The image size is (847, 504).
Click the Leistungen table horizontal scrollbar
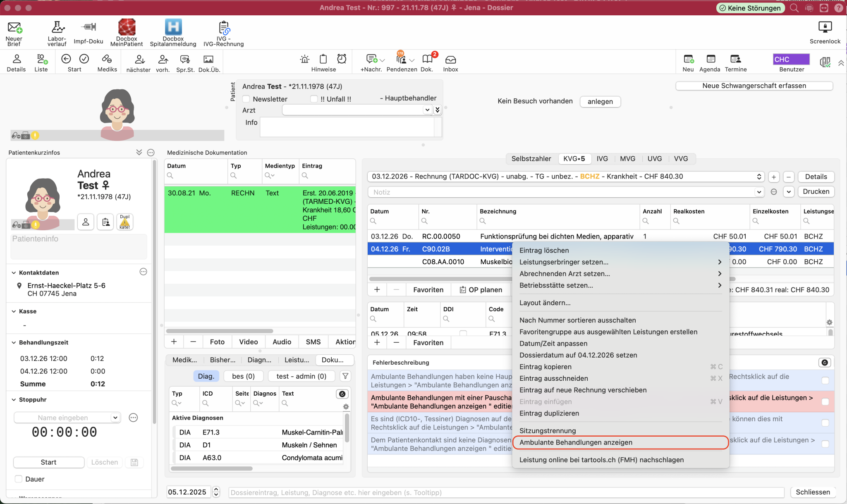pyautogui.click(x=438, y=279)
